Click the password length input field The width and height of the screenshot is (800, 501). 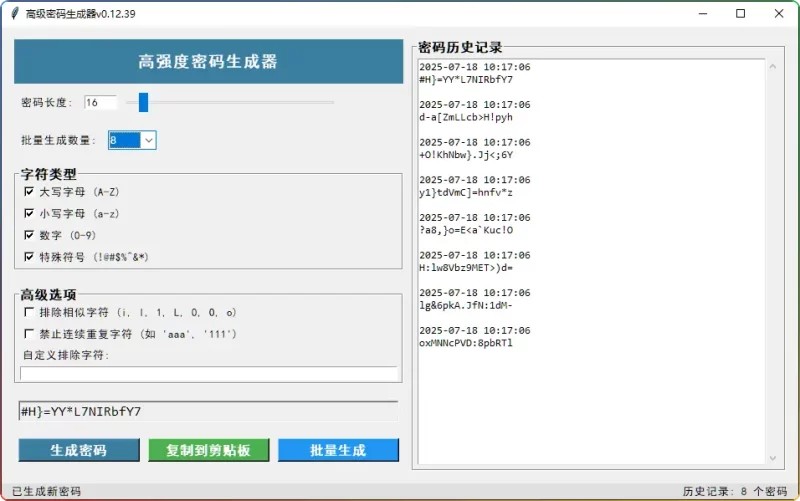[100, 102]
